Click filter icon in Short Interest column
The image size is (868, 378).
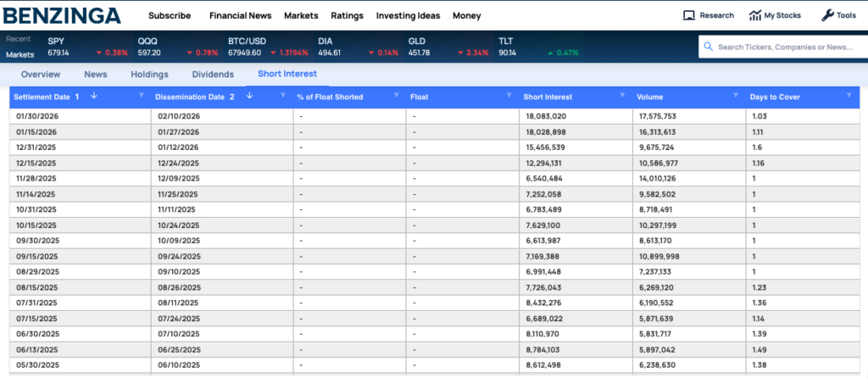tap(623, 97)
